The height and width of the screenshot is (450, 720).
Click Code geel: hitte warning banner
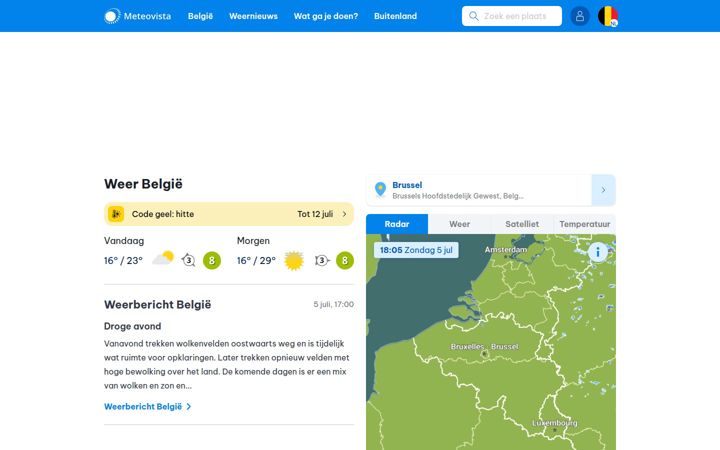pos(229,214)
